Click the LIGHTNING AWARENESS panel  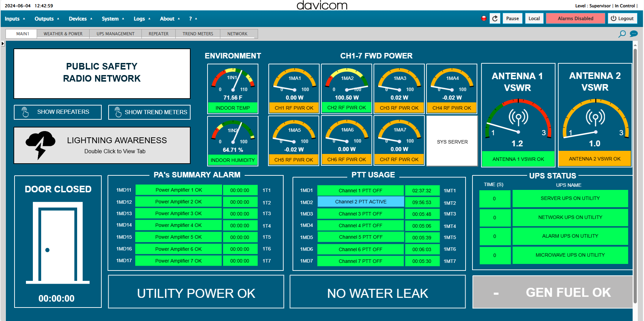click(x=102, y=145)
